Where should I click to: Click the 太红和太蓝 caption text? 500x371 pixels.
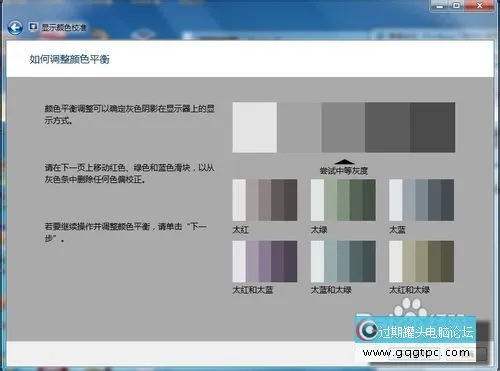(x=253, y=290)
